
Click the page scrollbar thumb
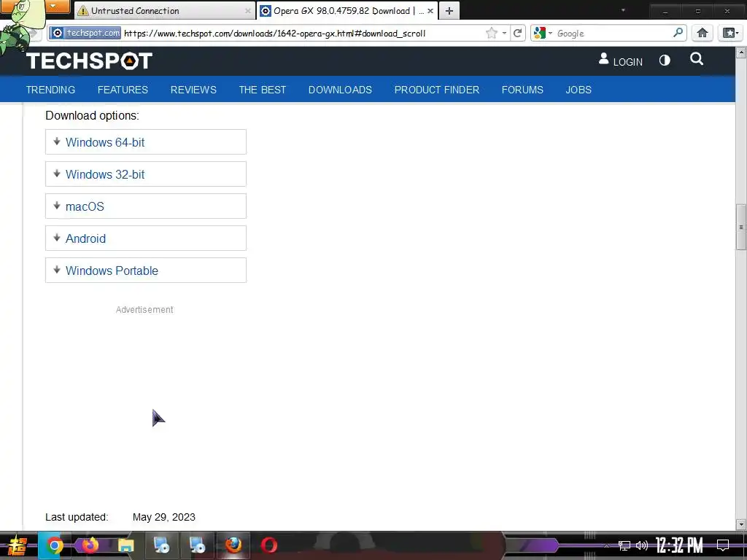tap(741, 227)
